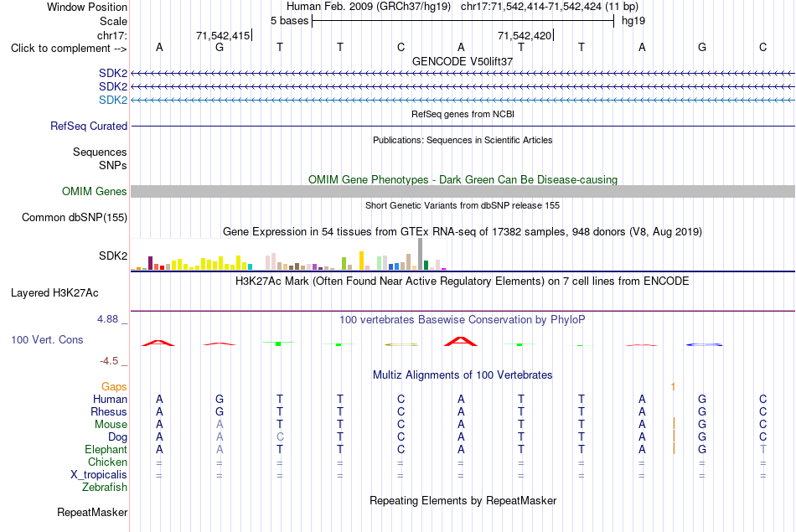Select the Zebrafish species row label

[105, 487]
